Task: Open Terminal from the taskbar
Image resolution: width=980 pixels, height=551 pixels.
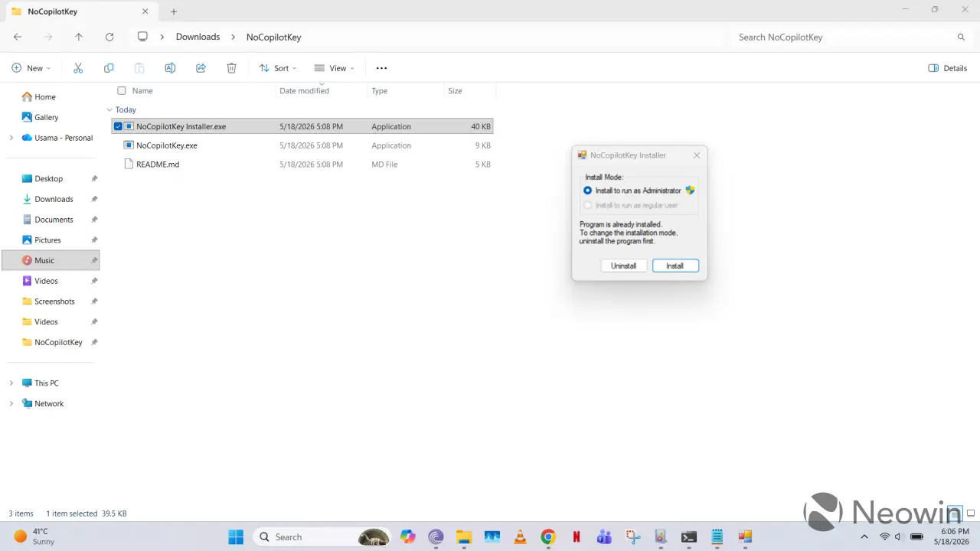Action: (689, 536)
